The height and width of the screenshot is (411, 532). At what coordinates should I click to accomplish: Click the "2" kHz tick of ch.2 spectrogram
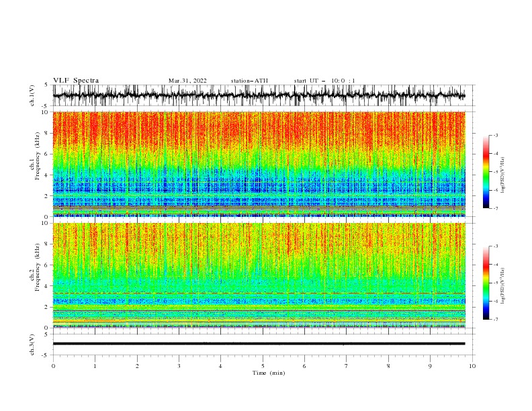46,307
